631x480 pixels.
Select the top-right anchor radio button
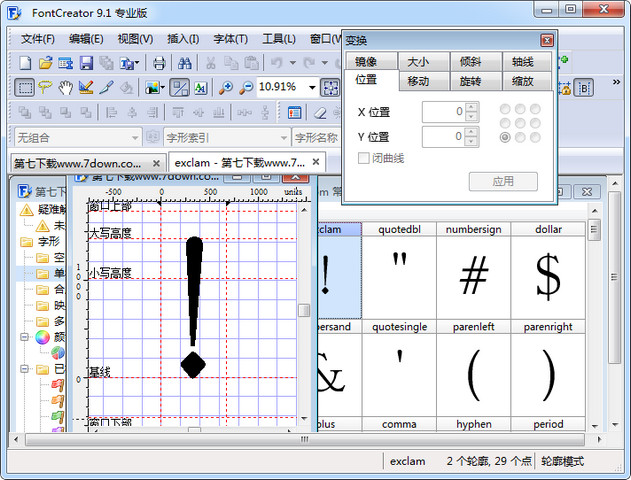[535, 109]
